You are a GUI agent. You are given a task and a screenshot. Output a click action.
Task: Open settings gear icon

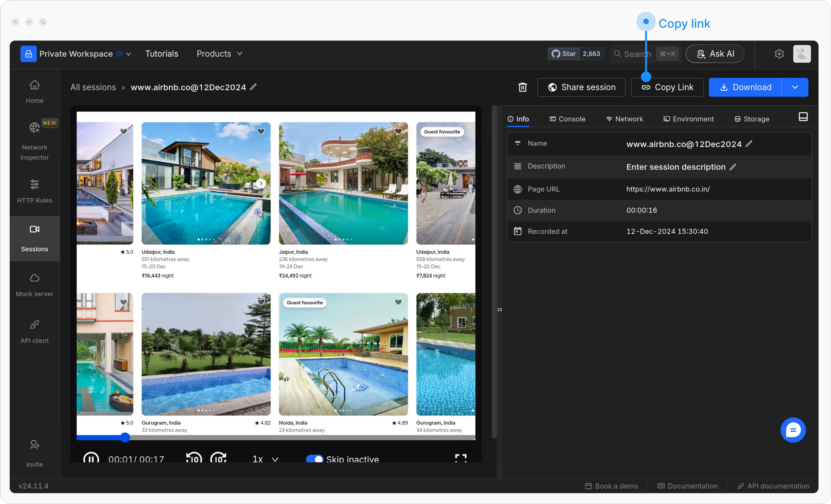779,54
